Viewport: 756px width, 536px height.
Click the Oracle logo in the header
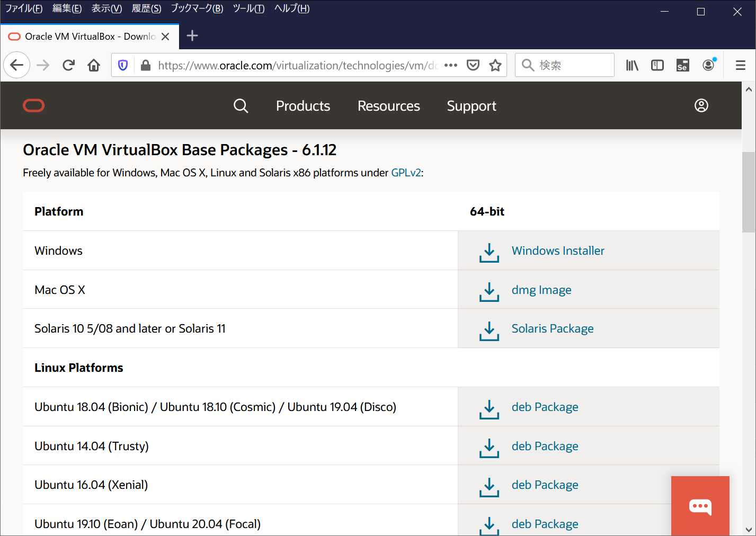coord(34,106)
